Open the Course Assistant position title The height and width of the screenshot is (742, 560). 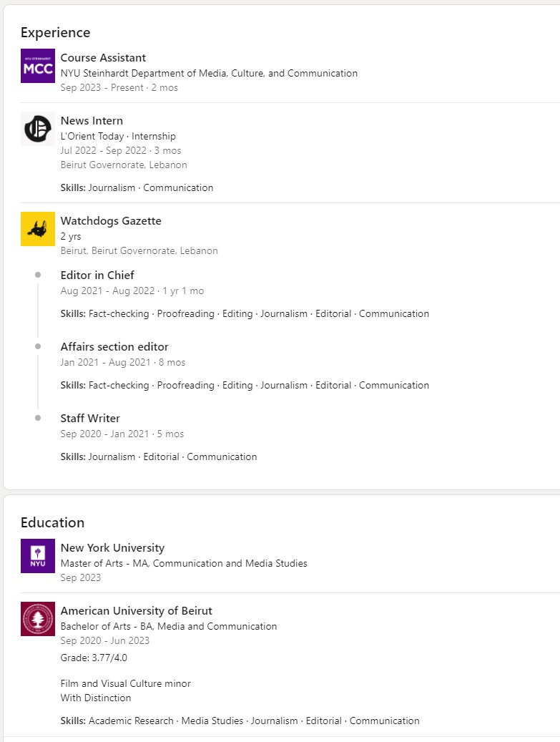(103, 58)
